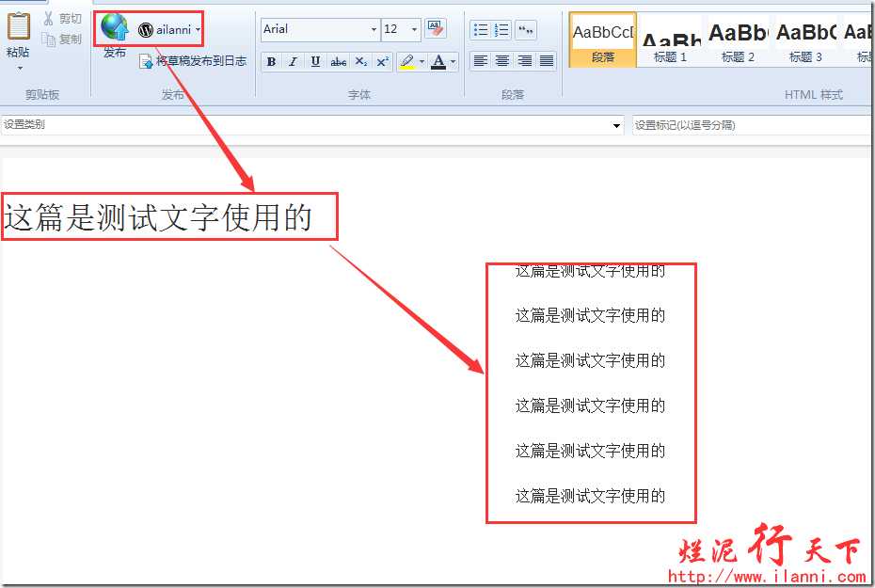Center align the text

point(502,60)
